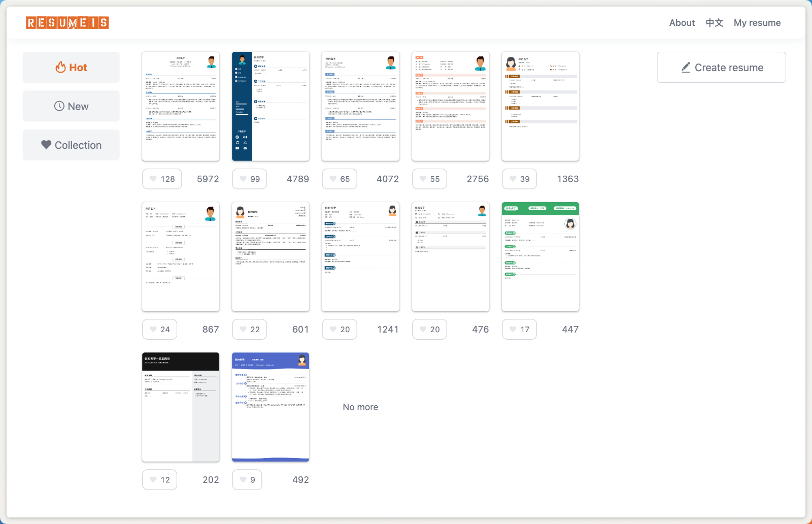Toggle heart on the 99-likes resume

[249, 179]
